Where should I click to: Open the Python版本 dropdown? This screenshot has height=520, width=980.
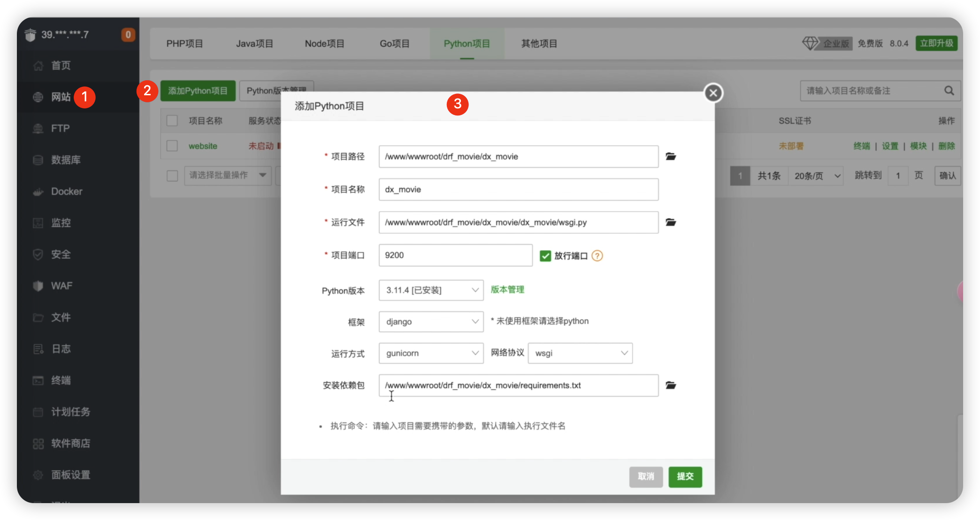tap(431, 290)
